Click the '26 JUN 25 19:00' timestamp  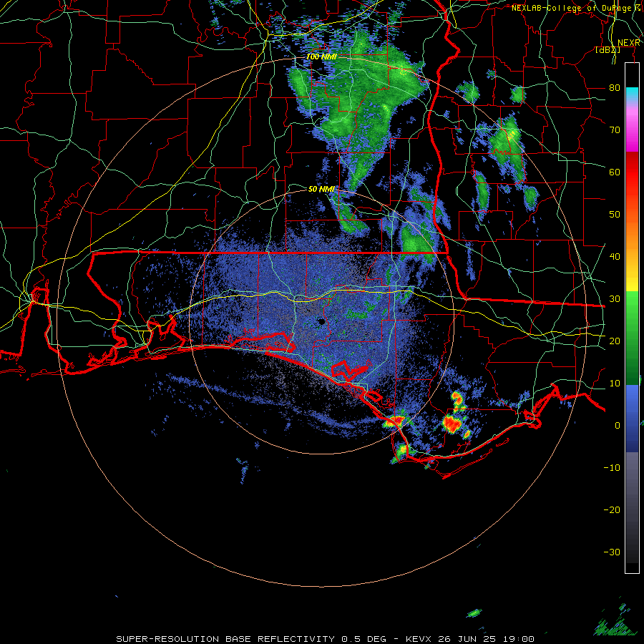(486, 639)
